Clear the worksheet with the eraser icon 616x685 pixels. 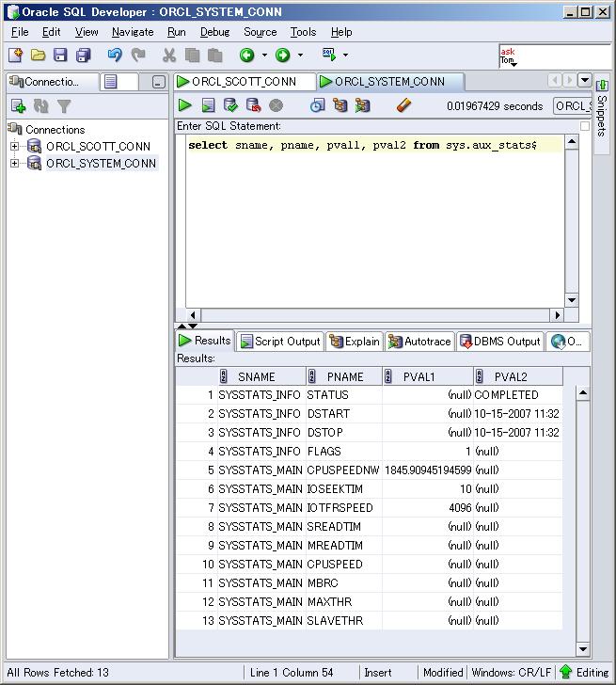403,105
